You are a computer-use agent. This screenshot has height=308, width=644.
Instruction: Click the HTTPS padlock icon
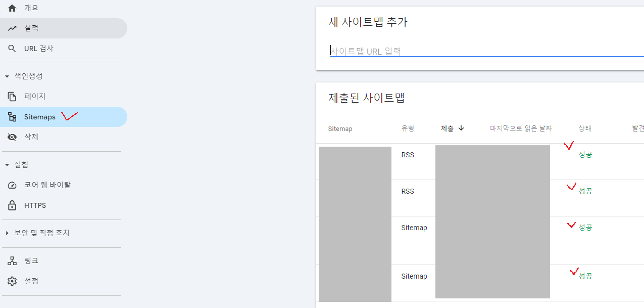12,205
